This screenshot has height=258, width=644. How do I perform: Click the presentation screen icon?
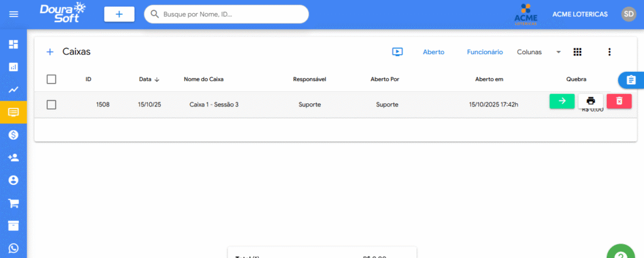click(x=397, y=52)
